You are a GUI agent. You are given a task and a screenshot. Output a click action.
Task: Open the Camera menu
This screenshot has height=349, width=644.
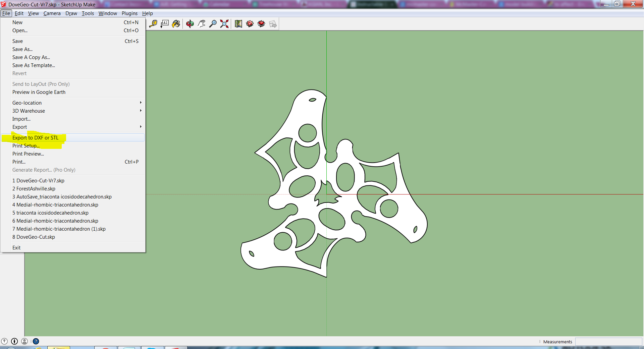pyautogui.click(x=52, y=13)
